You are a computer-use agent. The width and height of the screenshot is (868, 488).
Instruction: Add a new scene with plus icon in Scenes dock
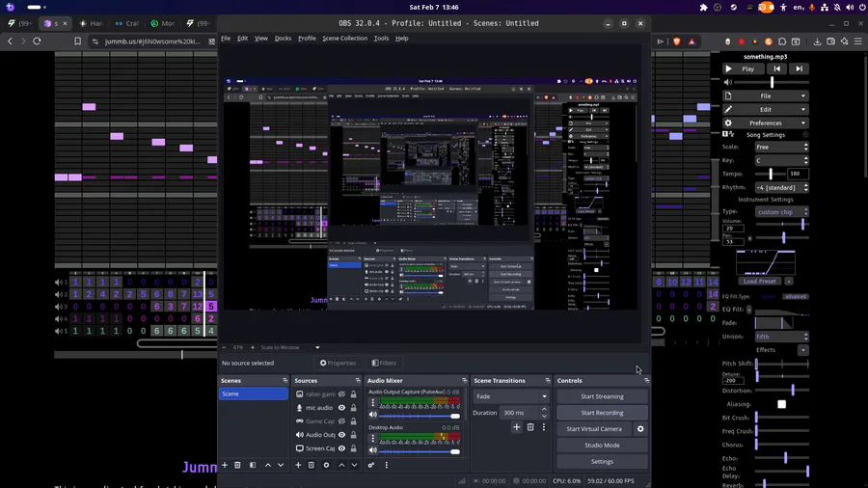click(225, 465)
